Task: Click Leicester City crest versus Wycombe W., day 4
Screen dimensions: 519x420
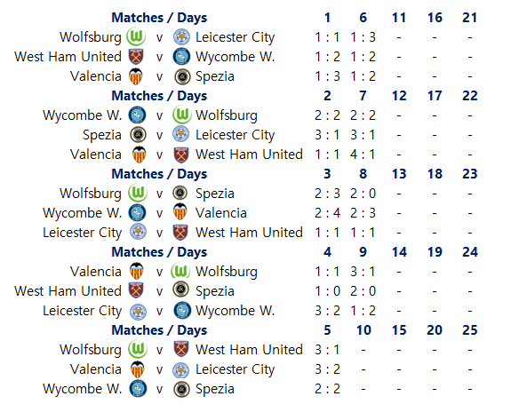Action: pyautogui.click(x=138, y=311)
